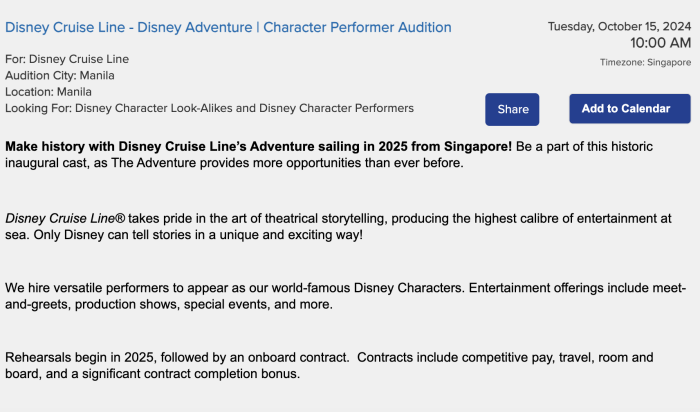Click the Looking For character performers line
Image resolution: width=700 pixels, height=412 pixels.
[x=209, y=108]
